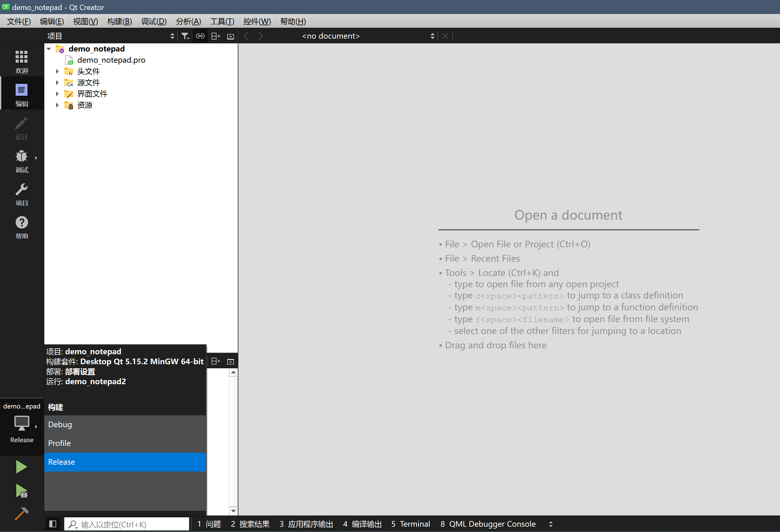Focus the 输入以定位(Ctrl+K) locator field
The width and height of the screenshot is (780, 532).
coord(127,524)
